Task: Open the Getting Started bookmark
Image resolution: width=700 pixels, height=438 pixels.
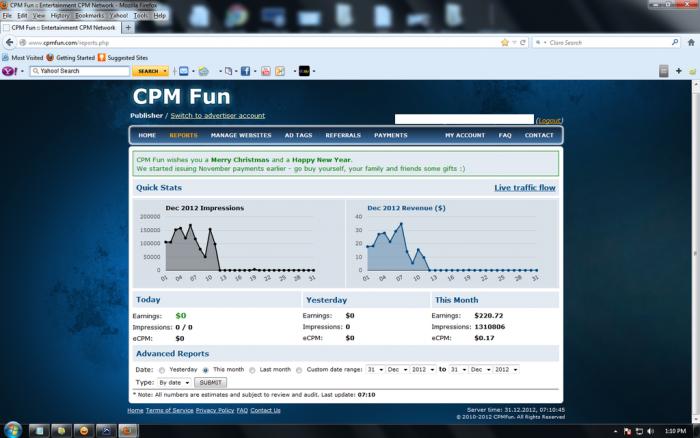Action: point(71,58)
